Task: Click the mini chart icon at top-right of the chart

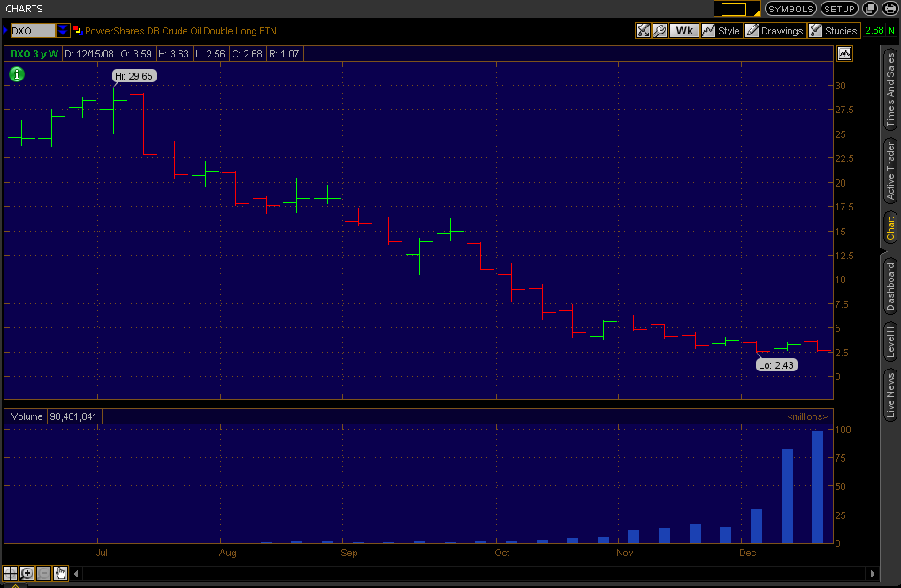Action: [844, 53]
